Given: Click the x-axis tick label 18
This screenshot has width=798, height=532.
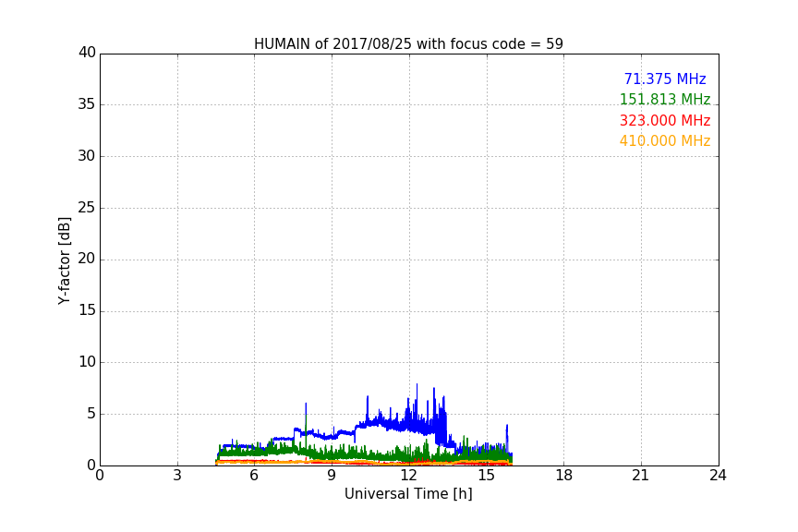Looking at the screenshot, I should pos(564,476).
